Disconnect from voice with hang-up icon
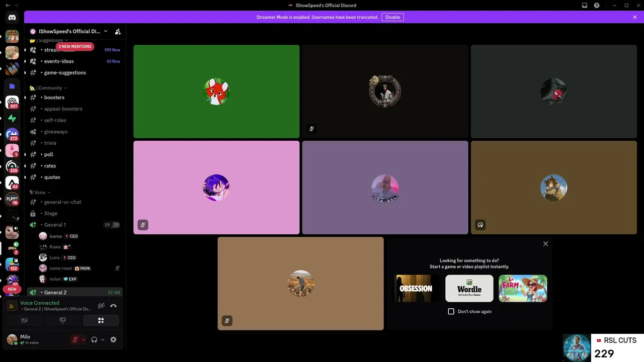 [x=113, y=306]
